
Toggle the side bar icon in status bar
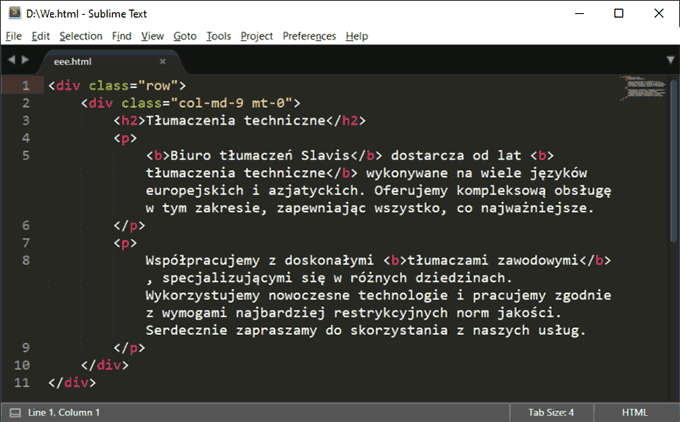tap(15, 412)
